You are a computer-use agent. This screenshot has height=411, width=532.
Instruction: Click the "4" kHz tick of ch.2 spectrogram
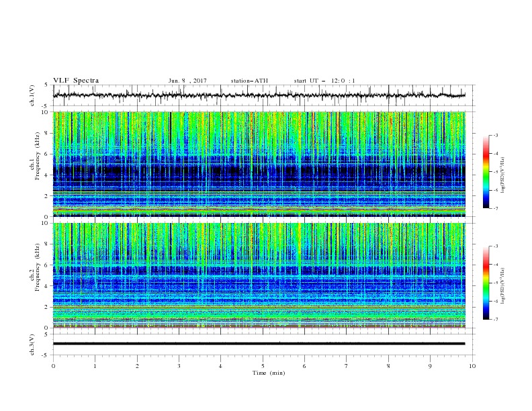click(x=46, y=286)
